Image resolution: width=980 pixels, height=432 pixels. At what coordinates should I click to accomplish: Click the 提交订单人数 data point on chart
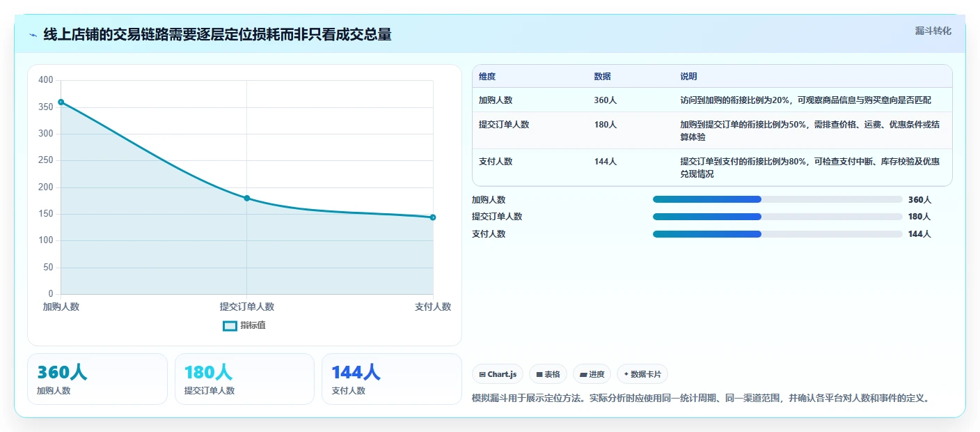247,198
